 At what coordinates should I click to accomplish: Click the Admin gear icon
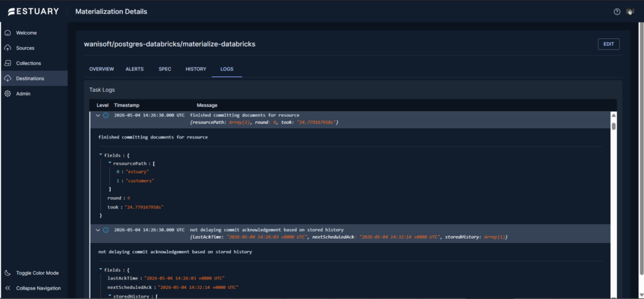tap(8, 94)
